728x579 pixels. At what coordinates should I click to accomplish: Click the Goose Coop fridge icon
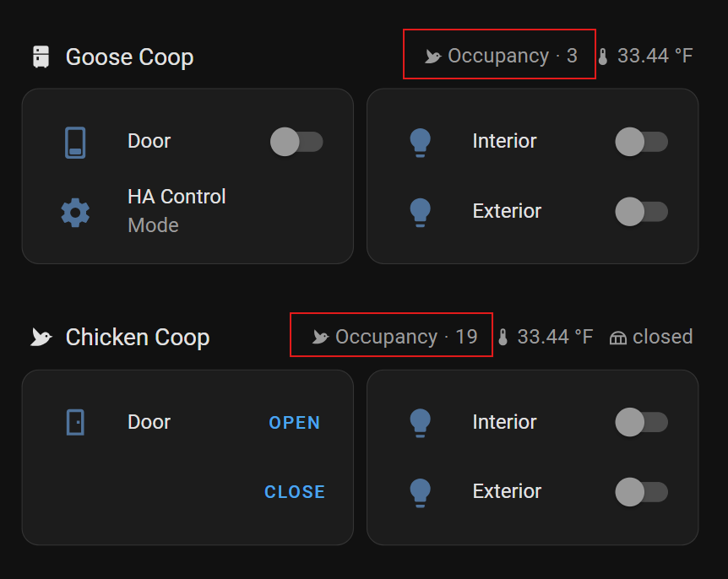41,57
